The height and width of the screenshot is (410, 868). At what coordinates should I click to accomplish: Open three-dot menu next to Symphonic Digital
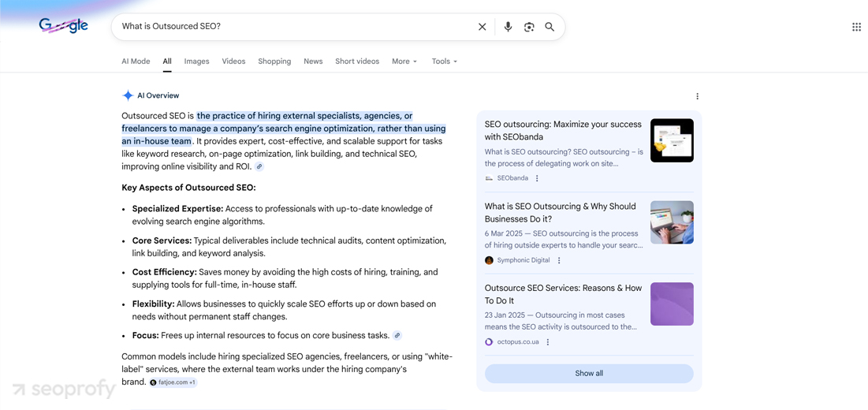coord(558,260)
